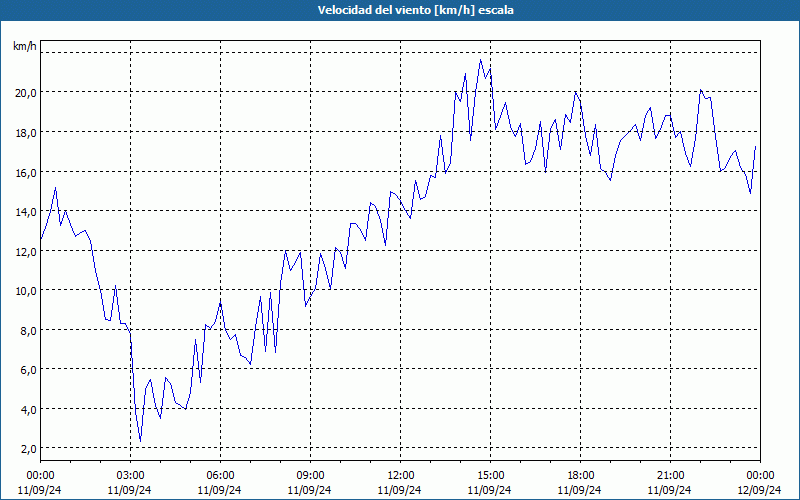
Task: Click the wind speed line's lowest dip
Action: [140, 441]
